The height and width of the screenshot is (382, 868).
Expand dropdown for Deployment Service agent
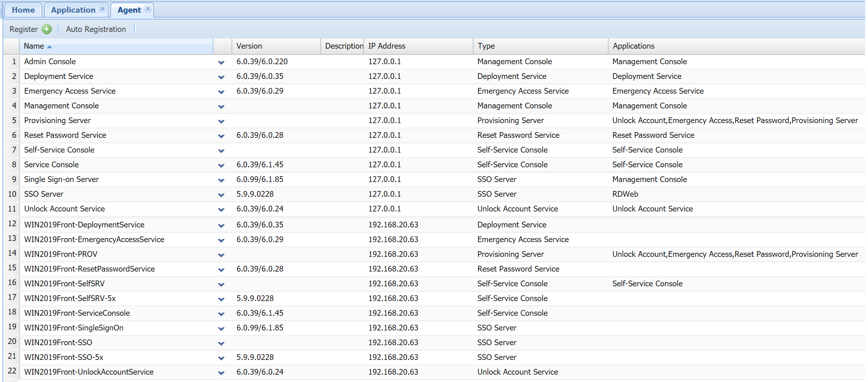pyautogui.click(x=221, y=77)
